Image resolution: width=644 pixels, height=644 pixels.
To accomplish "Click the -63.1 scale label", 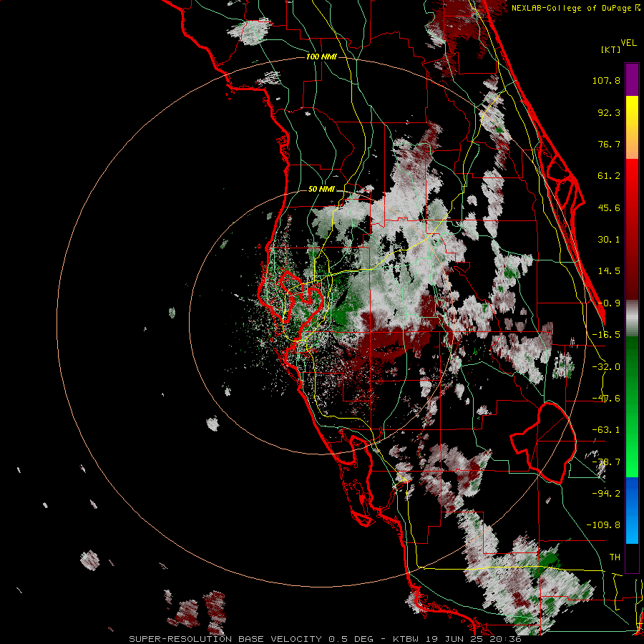I will coord(606,430).
